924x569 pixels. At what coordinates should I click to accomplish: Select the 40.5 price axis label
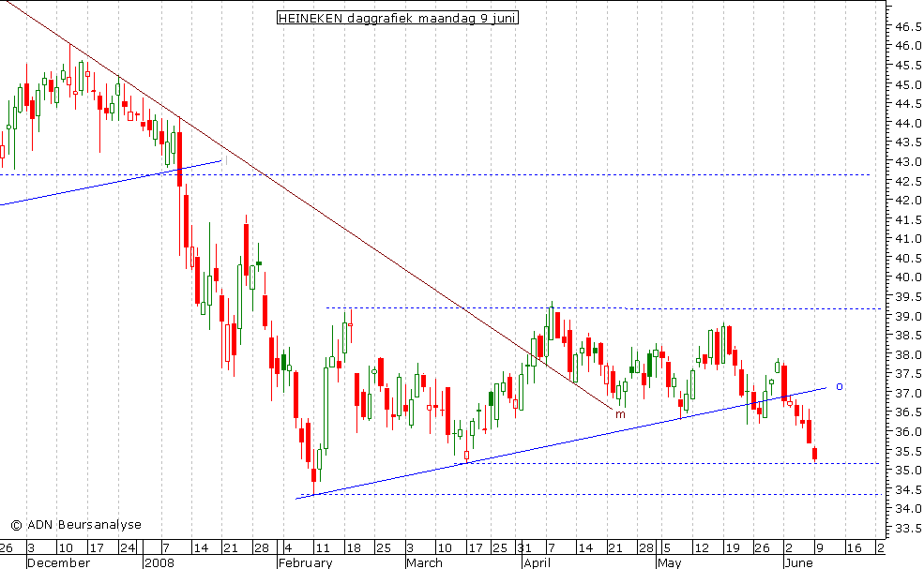[x=908, y=259]
